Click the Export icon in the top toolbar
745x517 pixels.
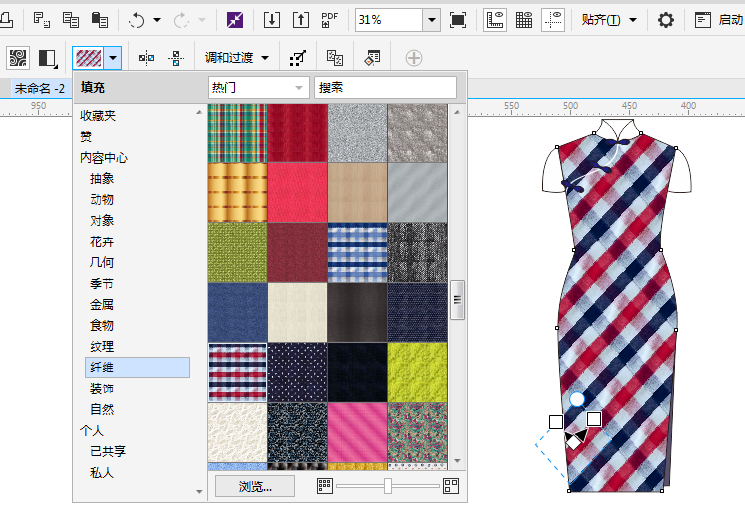click(300, 20)
